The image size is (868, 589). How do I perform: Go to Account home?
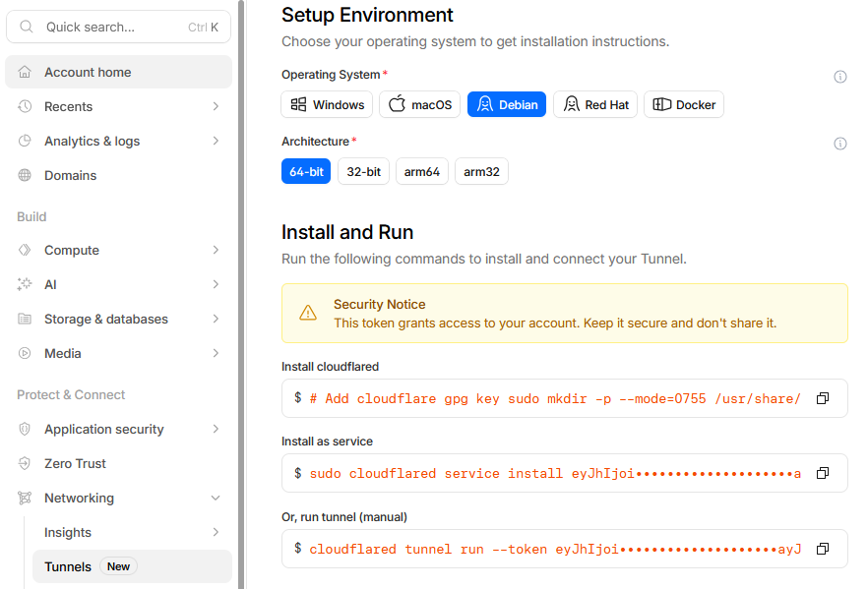(x=86, y=71)
